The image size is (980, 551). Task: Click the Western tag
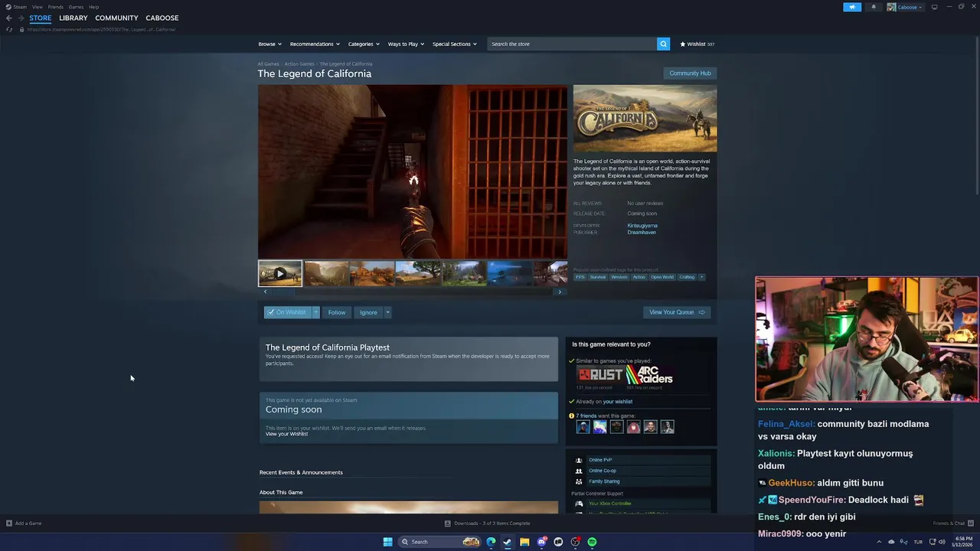(x=619, y=277)
